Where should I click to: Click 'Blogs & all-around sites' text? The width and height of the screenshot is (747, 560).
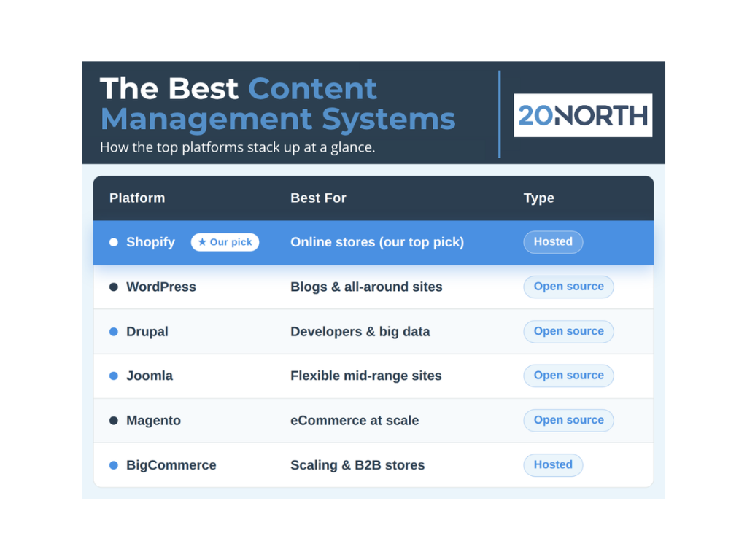[366, 287]
